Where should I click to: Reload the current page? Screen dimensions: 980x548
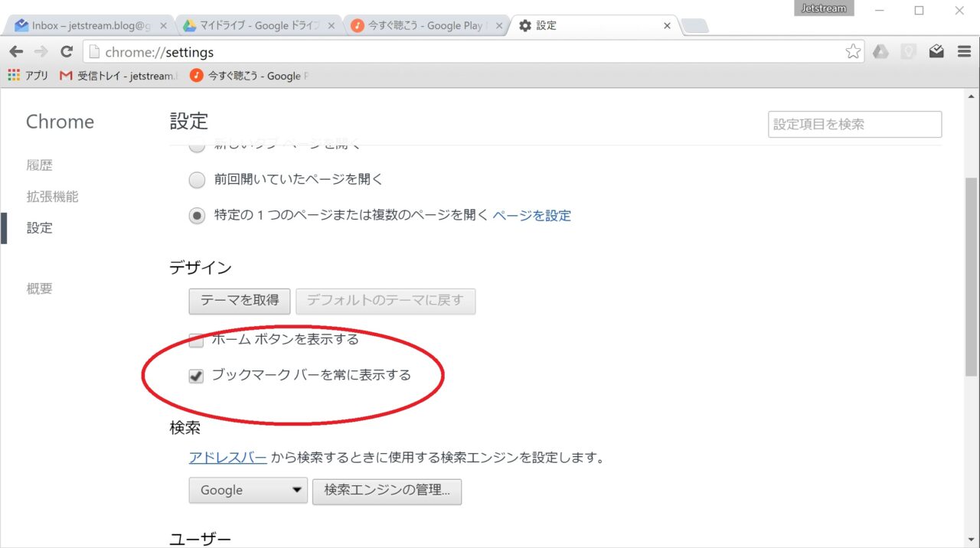[x=67, y=52]
